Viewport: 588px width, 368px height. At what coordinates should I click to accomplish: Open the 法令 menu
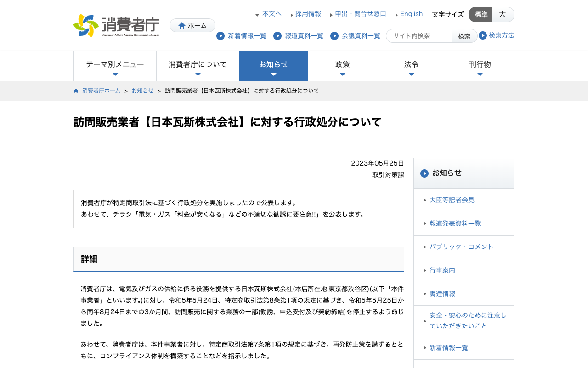[x=412, y=66]
